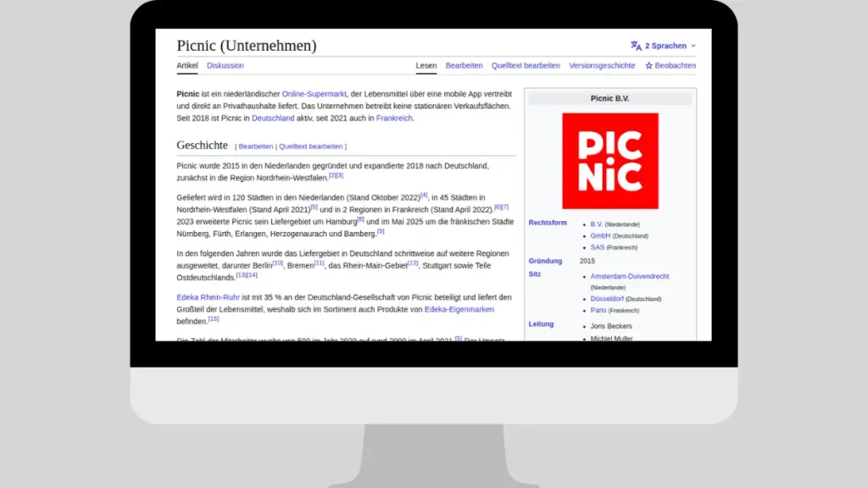The height and width of the screenshot is (488, 868).
Task: Click footnote reference [6]
Action: [498, 207]
